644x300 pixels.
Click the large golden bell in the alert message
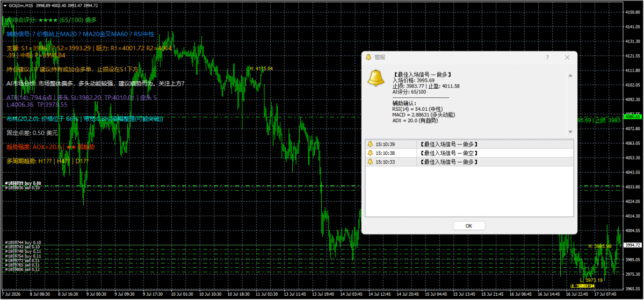tap(375, 77)
